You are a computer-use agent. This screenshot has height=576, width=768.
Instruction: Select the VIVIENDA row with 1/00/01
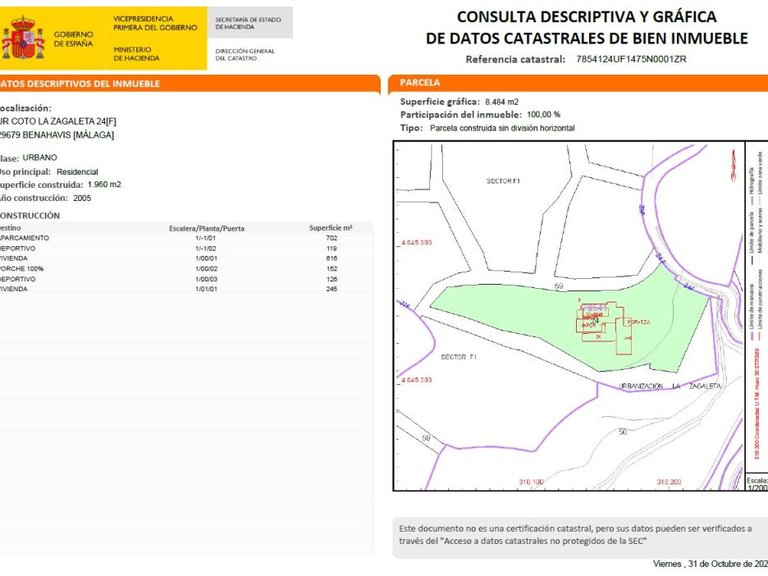(x=186, y=259)
